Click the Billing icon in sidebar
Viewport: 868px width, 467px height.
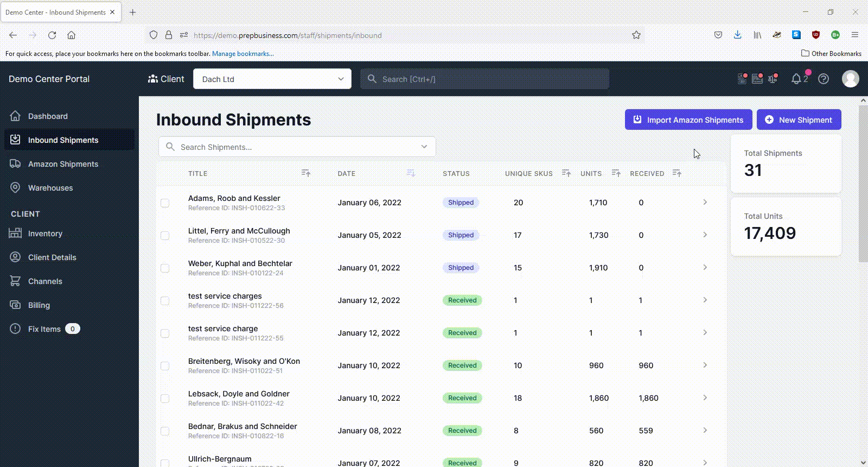tap(15, 305)
